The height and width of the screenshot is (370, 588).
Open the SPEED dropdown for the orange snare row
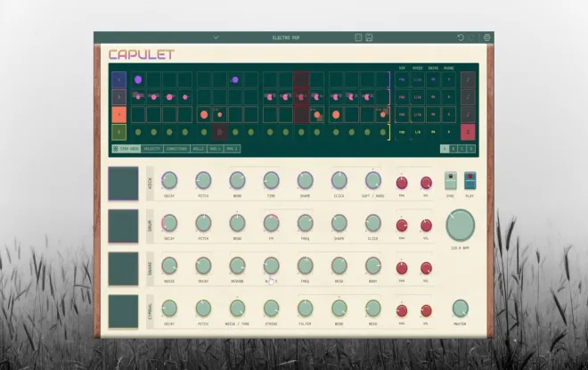click(x=417, y=114)
